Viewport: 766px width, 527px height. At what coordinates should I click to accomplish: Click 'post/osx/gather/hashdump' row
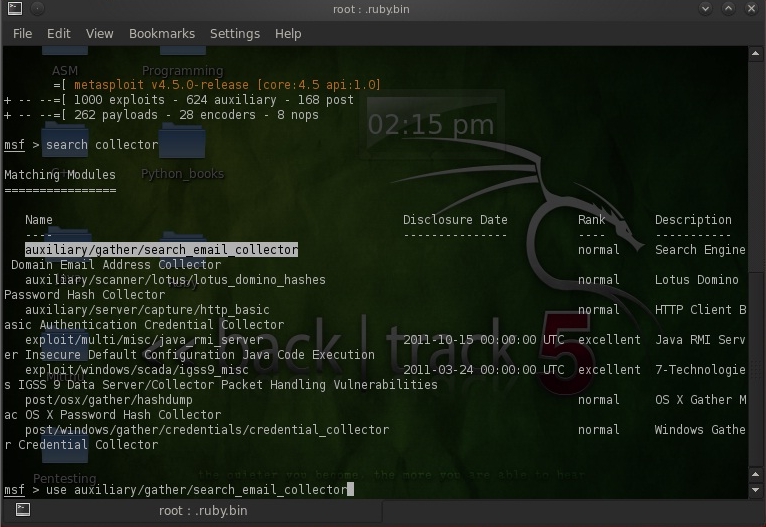point(108,400)
